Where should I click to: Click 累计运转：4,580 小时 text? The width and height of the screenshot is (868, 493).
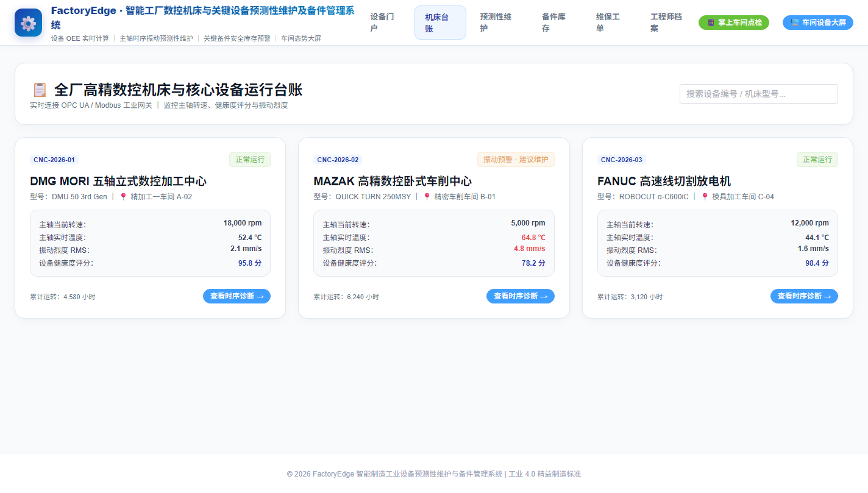pos(63,297)
